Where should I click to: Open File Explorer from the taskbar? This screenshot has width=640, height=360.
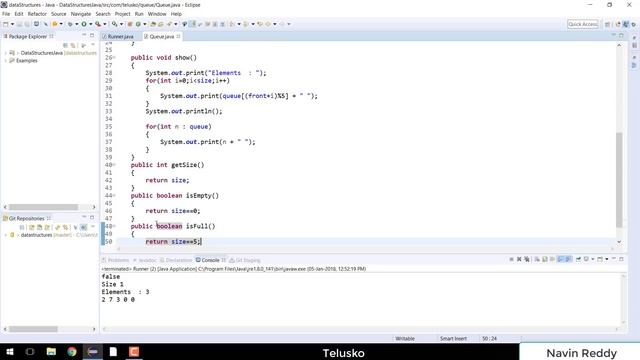click(51, 352)
